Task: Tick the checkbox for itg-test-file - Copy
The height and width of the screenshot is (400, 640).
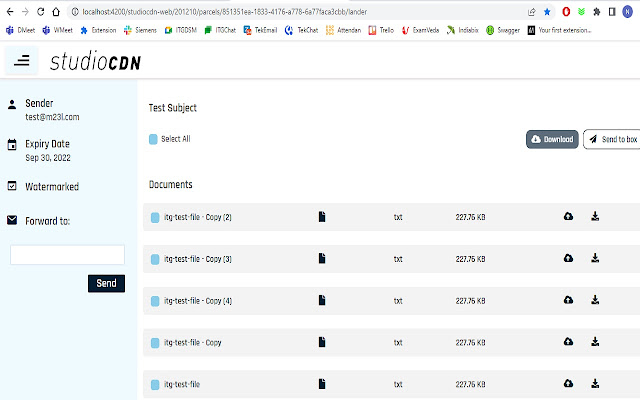Action: (x=155, y=343)
